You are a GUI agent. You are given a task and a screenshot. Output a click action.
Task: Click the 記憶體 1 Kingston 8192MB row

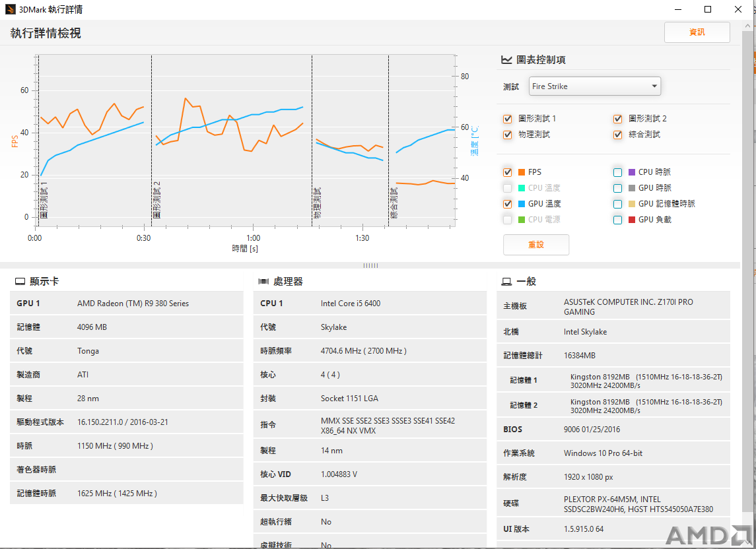pyautogui.click(x=613, y=381)
